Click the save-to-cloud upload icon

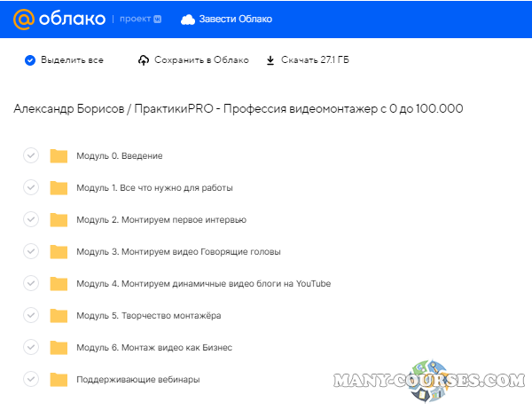tap(144, 60)
